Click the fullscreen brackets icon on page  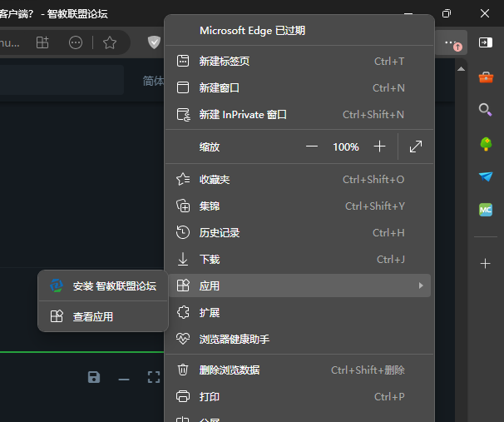tap(154, 377)
